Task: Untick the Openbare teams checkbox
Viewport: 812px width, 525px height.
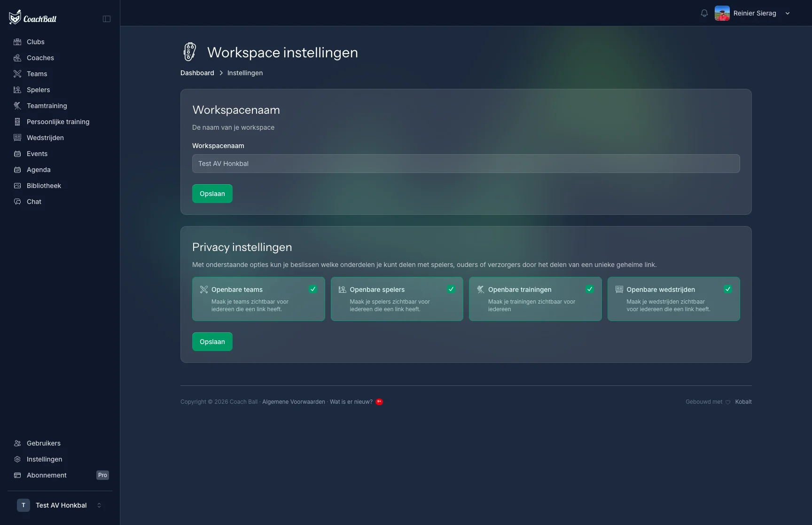Action: [x=313, y=289]
